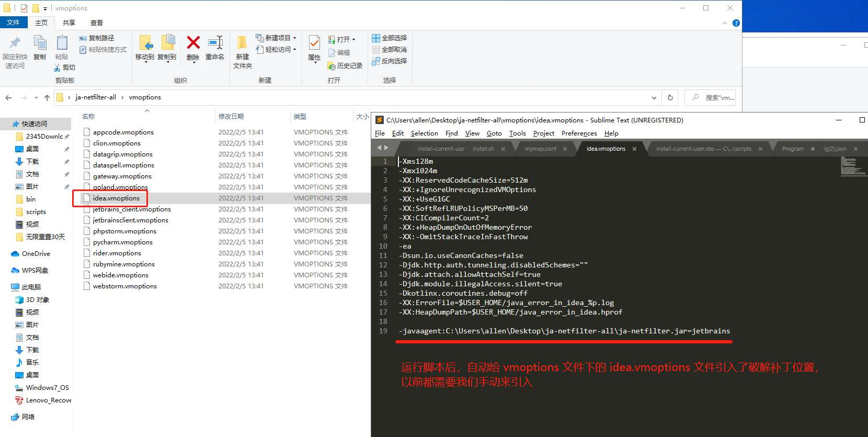Close the idea.vmoptions tab in Sublime Text

pyautogui.click(x=634, y=149)
